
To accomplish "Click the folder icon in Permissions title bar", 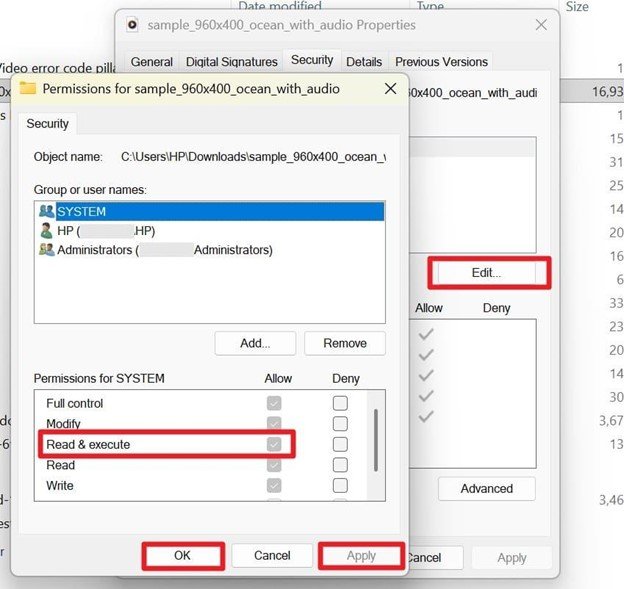I will click(x=28, y=88).
